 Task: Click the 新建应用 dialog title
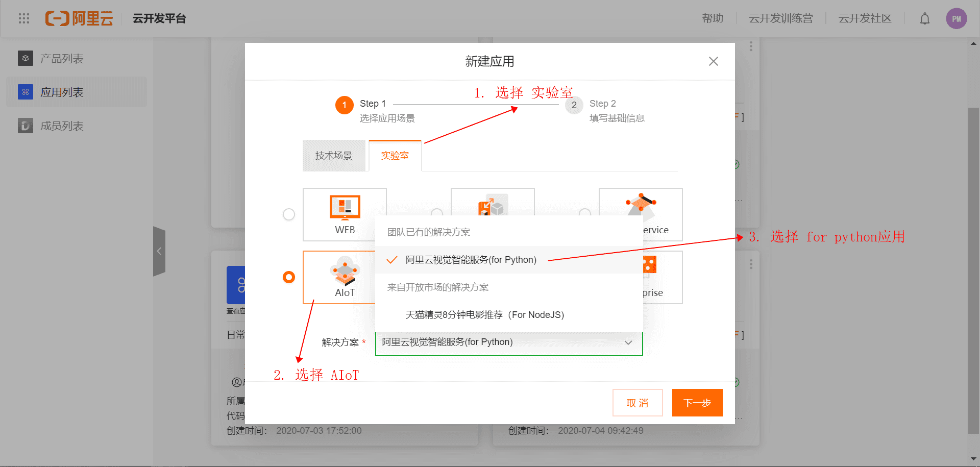(489, 61)
